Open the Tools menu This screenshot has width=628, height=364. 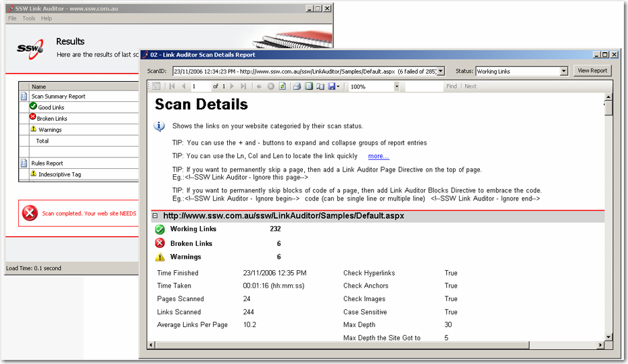[28, 18]
